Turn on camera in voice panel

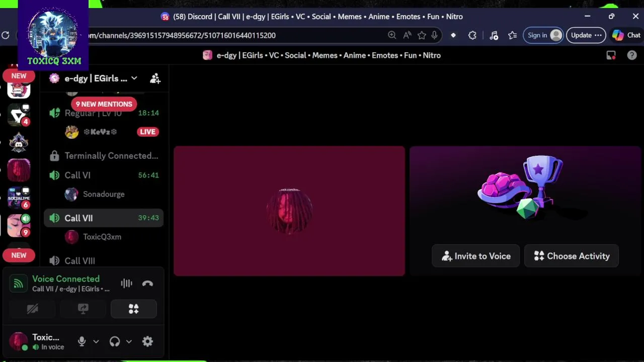(x=33, y=309)
